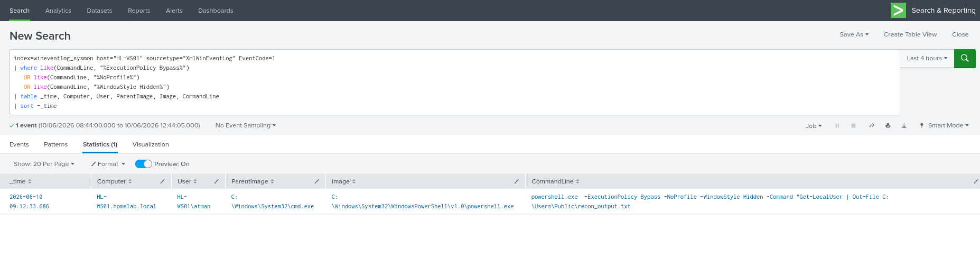
Task: Click the powershell.exe Image path value
Action: [423, 201]
